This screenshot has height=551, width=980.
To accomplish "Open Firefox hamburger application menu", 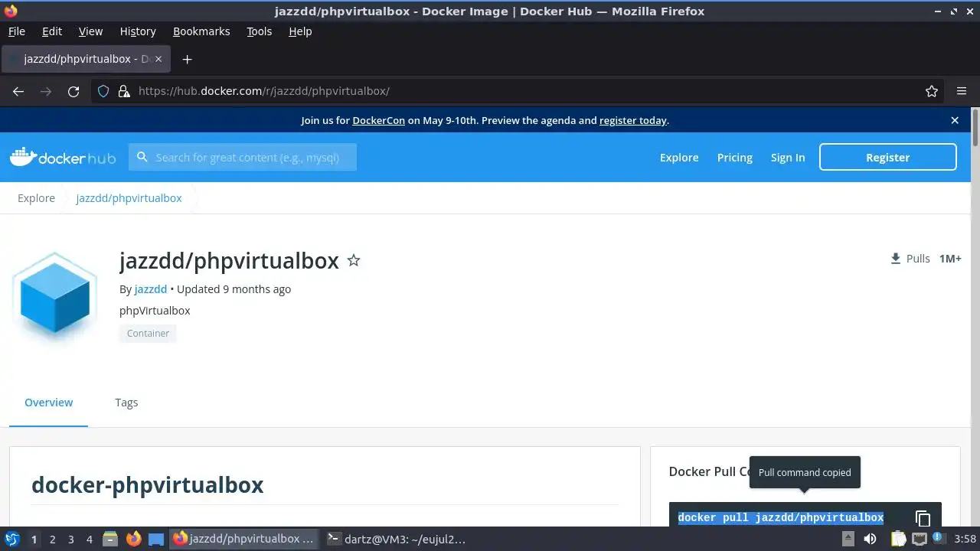I will 962,91.
